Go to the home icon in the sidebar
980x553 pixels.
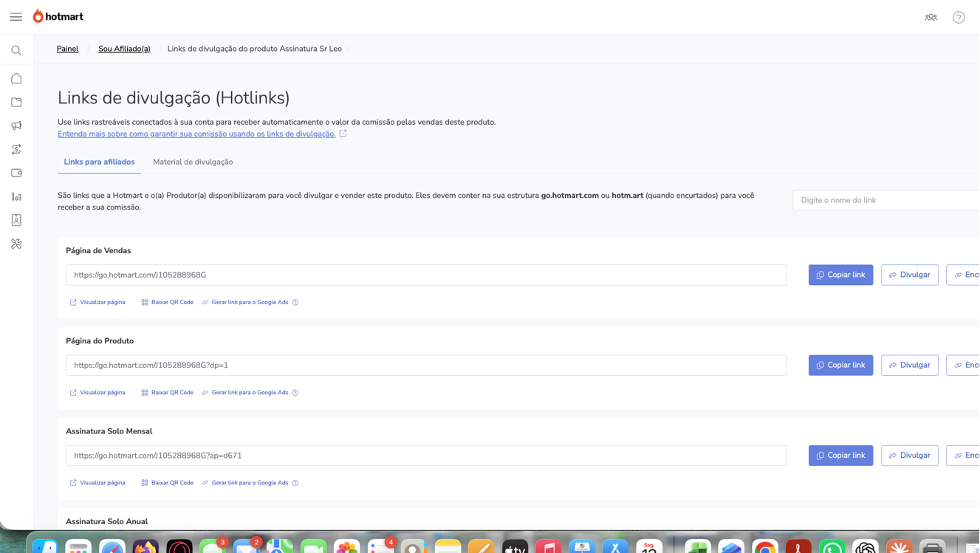(x=16, y=78)
